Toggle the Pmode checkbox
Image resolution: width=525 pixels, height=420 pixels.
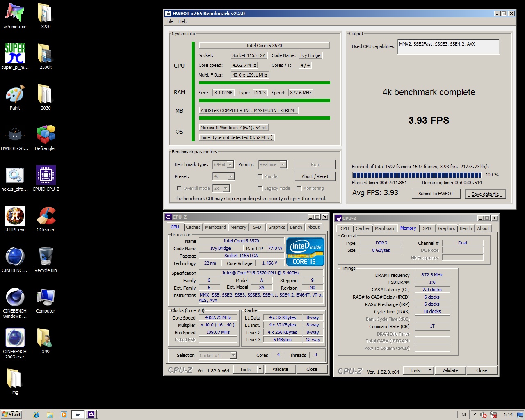pyautogui.click(x=260, y=176)
